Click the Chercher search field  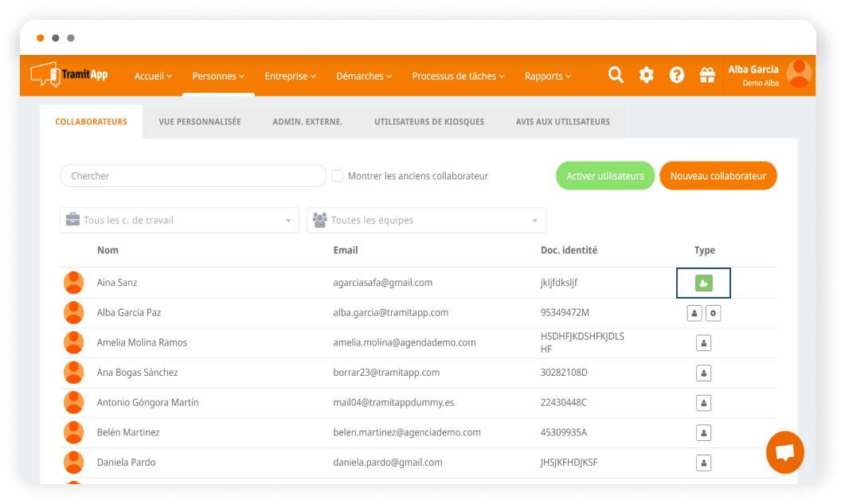[x=193, y=176]
